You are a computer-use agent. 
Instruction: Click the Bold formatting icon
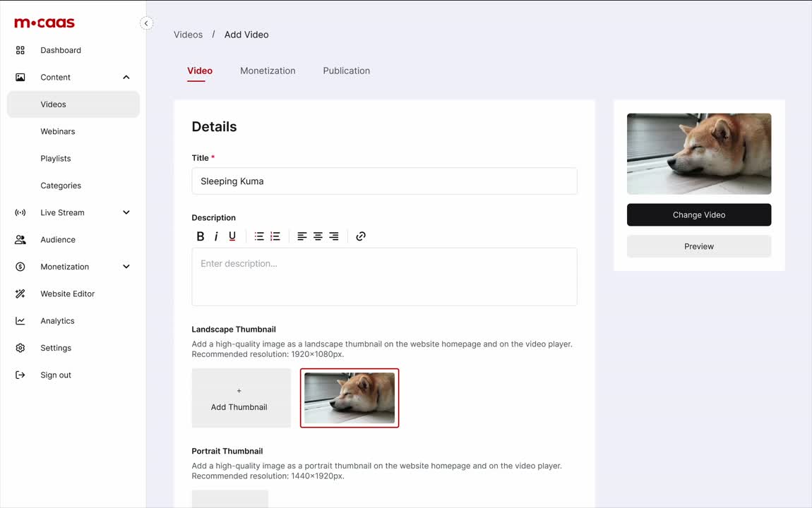201,236
